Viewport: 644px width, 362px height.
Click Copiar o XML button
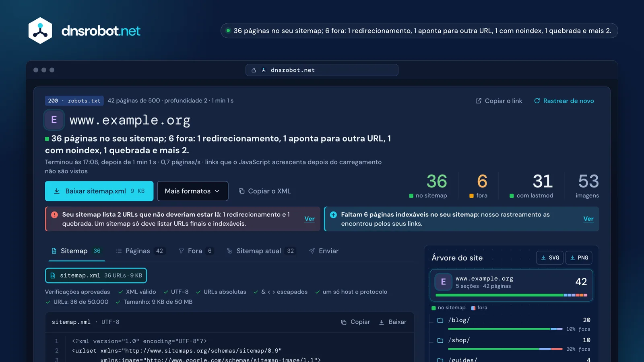point(264,191)
